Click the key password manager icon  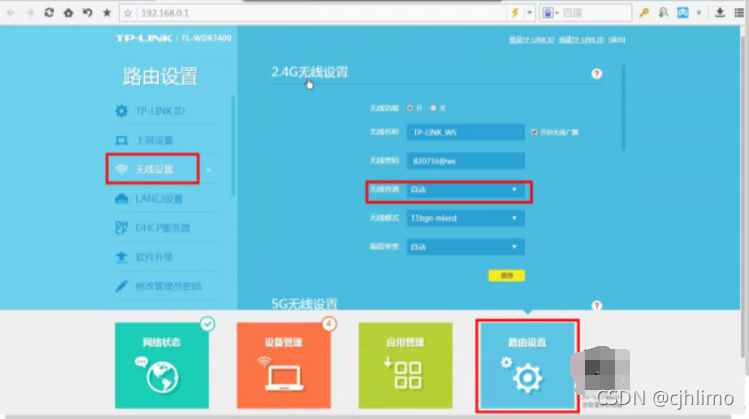644,13
